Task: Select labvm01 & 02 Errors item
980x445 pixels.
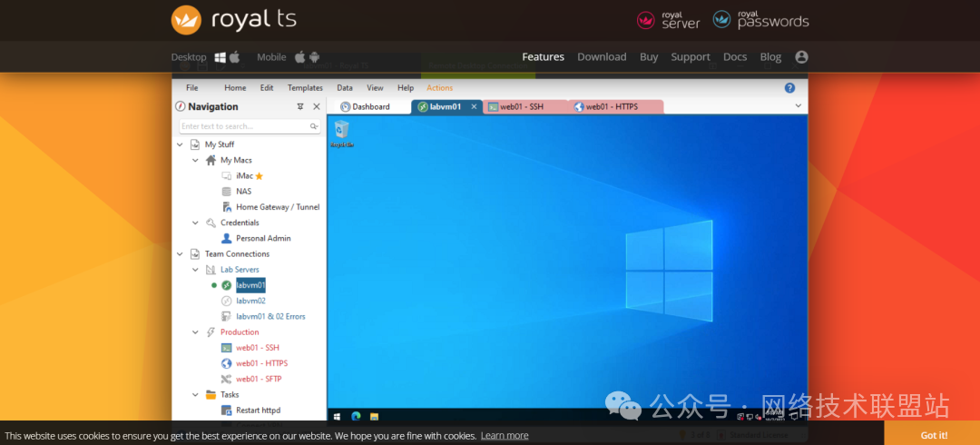Action: point(270,317)
